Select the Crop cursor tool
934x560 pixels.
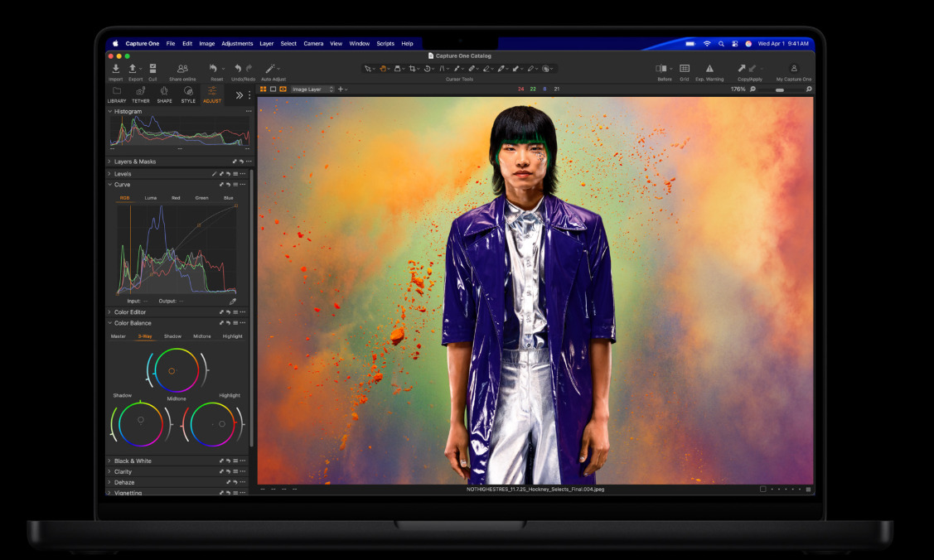click(x=412, y=69)
